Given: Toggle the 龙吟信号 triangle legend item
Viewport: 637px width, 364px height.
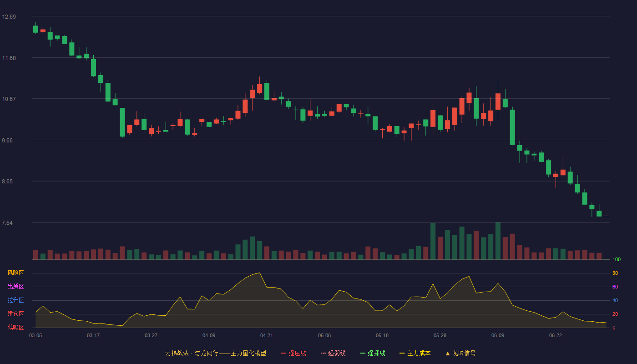Looking at the screenshot, I should [460, 353].
